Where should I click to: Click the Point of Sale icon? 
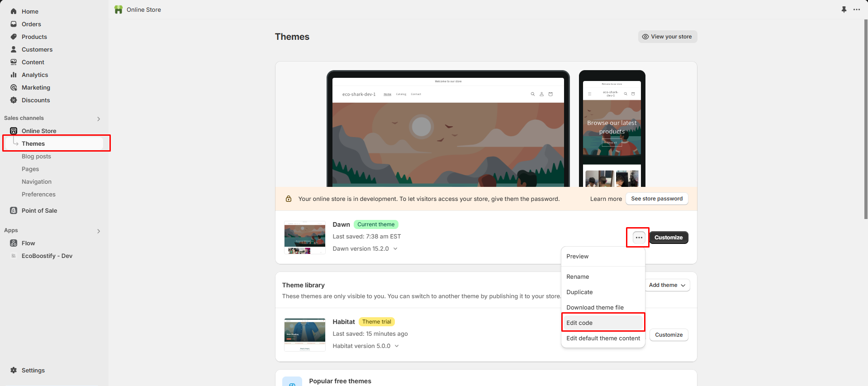pos(14,210)
